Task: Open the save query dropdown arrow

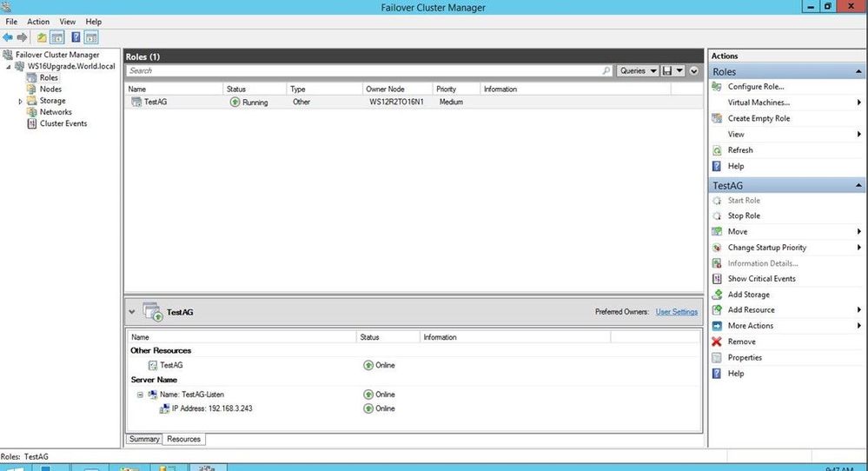Action: pos(679,71)
